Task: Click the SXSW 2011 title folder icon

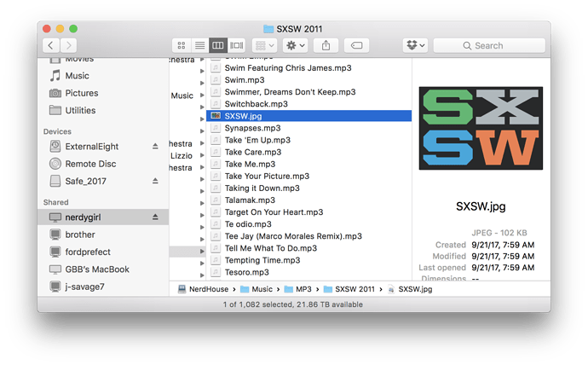Action: (x=268, y=29)
